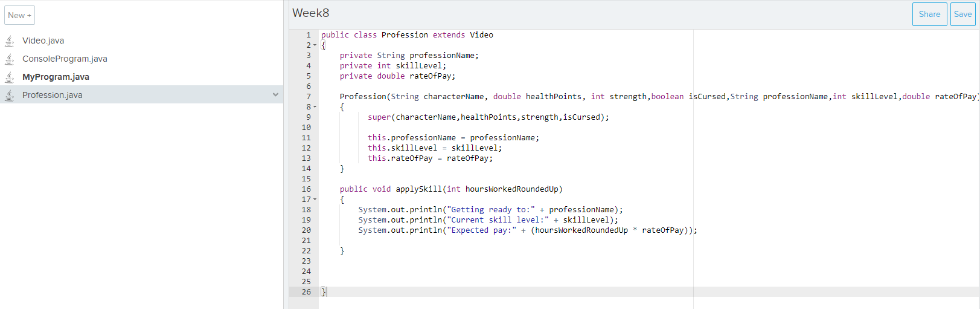Click the New + button
The height and width of the screenshot is (309, 980).
[19, 15]
